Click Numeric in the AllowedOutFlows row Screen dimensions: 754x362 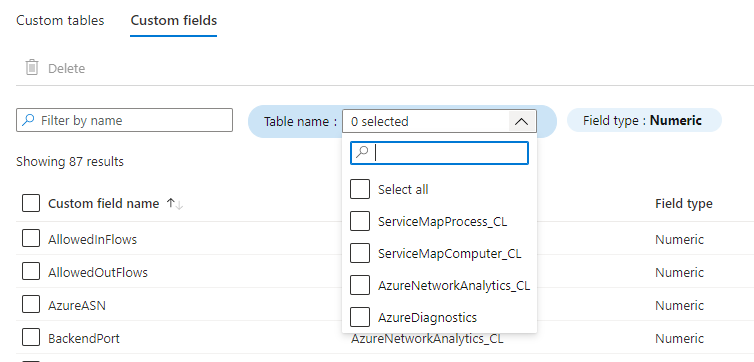coord(679,272)
